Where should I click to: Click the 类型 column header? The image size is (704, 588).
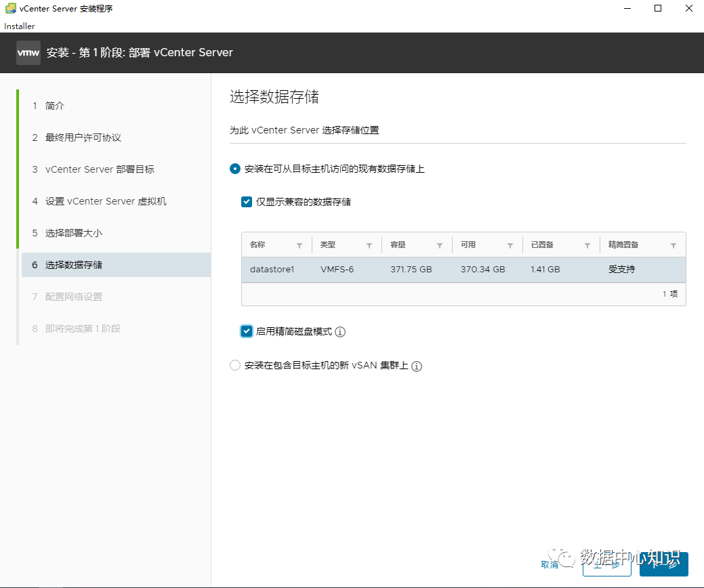pos(328,245)
